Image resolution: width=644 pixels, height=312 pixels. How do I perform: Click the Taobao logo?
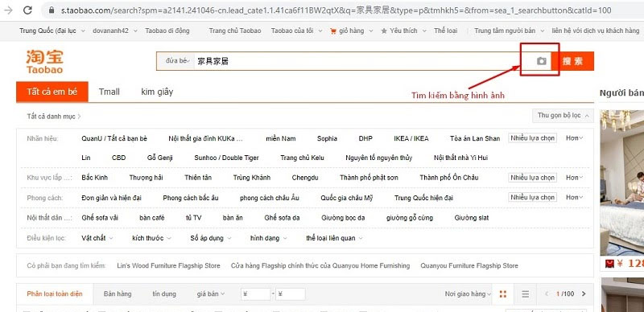[x=45, y=62]
